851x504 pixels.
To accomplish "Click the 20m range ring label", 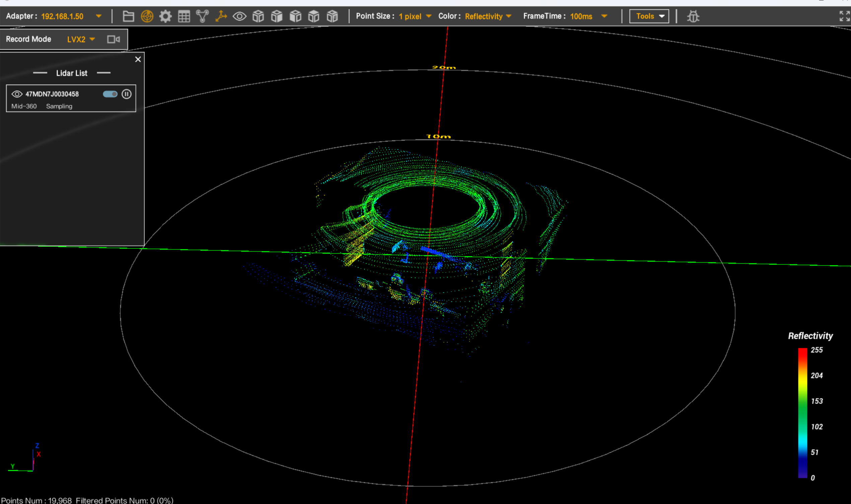I will [x=444, y=67].
